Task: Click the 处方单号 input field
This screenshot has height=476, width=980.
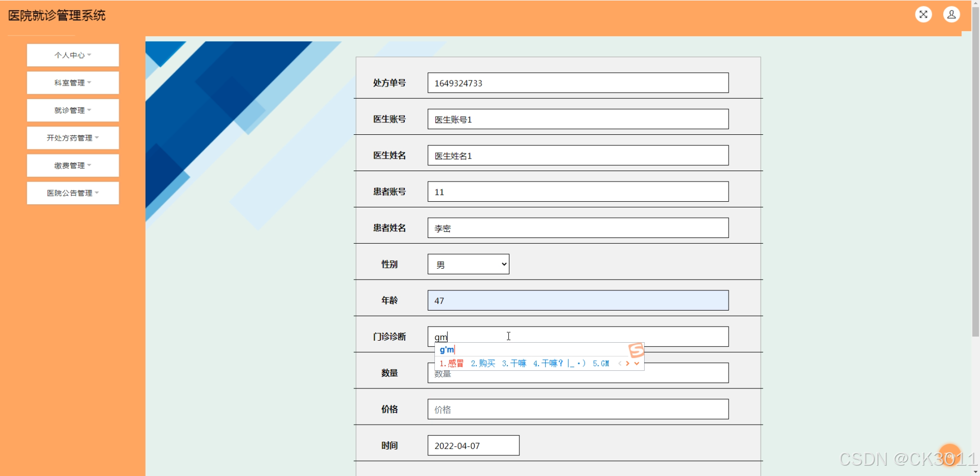Action: (578, 83)
